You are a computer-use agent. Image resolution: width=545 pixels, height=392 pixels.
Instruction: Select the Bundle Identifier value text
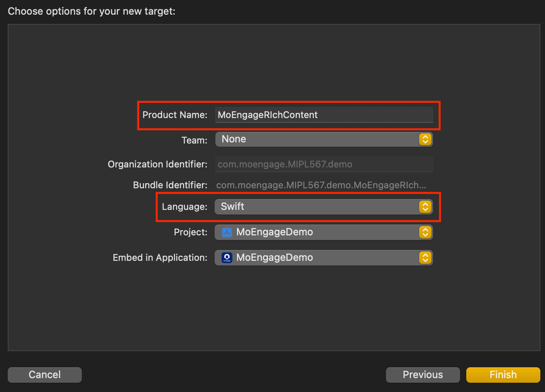(321, 185)
